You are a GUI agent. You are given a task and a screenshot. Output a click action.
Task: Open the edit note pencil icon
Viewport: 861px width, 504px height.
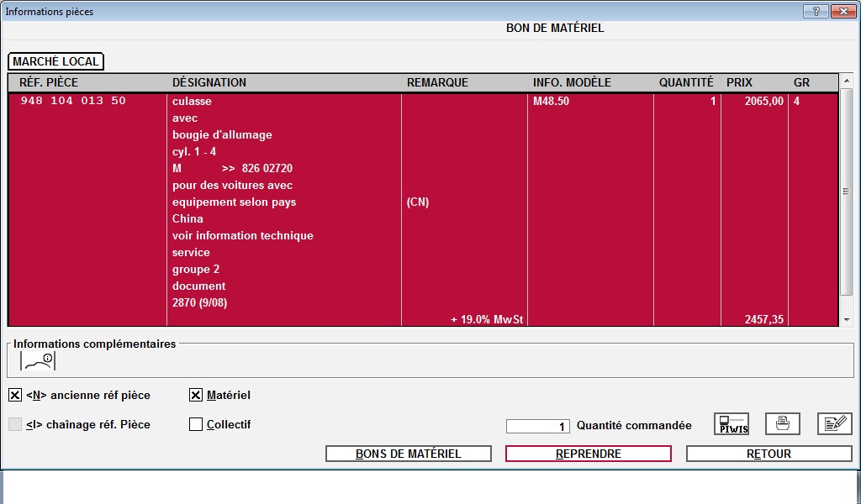coord(835,424)
